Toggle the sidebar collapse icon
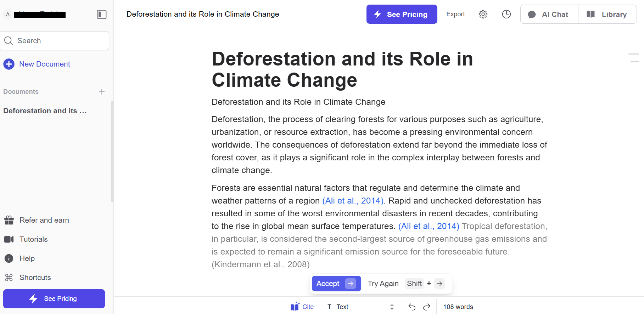The image size is (644, 314). click(102, 15)
